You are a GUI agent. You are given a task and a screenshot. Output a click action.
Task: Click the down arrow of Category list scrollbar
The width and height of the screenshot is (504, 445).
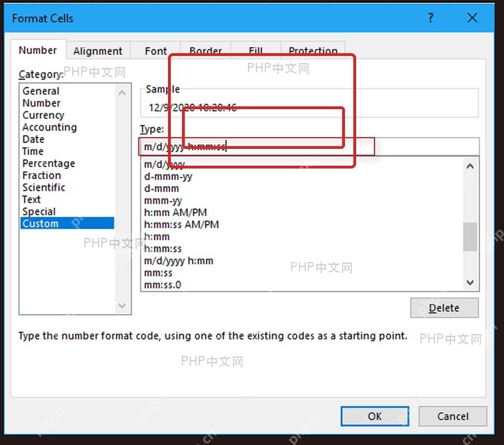click(122, 305)
